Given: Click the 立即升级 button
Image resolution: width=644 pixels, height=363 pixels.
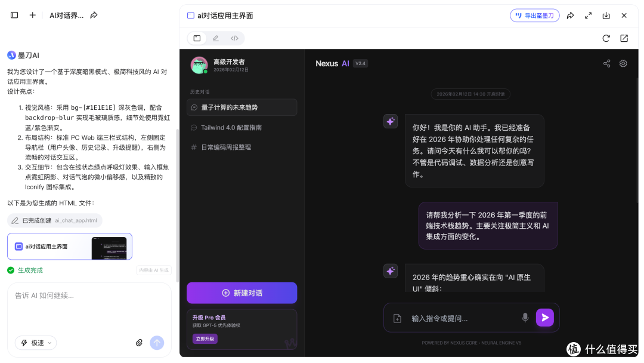Looking at the screenshot, I should pyautogui.click(x=205, y=339).
